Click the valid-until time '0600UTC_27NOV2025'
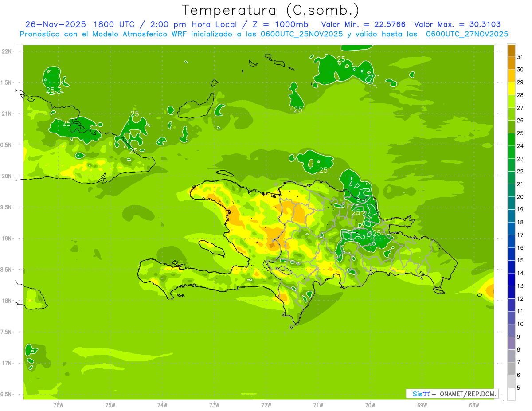The height and width of the screenshot is (411, 532). tap(467, 34)
